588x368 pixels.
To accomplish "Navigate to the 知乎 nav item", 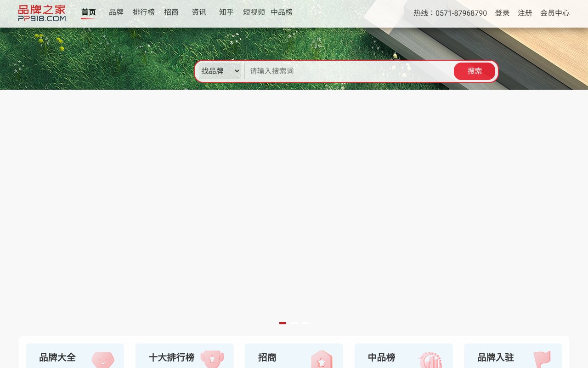I will (x=226, y=12).
